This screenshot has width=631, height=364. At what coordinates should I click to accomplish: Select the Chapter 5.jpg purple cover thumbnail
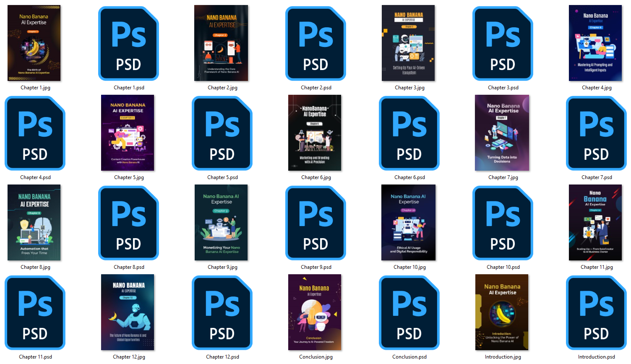128,133
